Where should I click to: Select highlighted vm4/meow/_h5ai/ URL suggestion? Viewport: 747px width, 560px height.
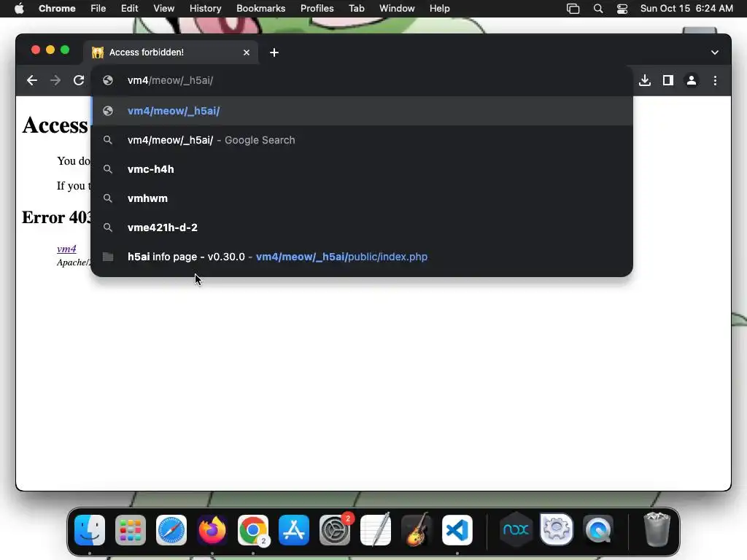click(x=362, y=111)
